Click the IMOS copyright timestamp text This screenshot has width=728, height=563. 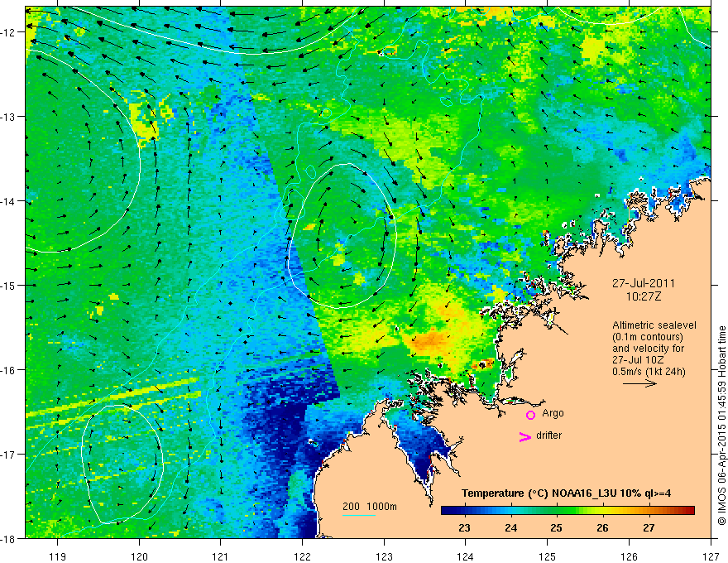click(721, 426)
